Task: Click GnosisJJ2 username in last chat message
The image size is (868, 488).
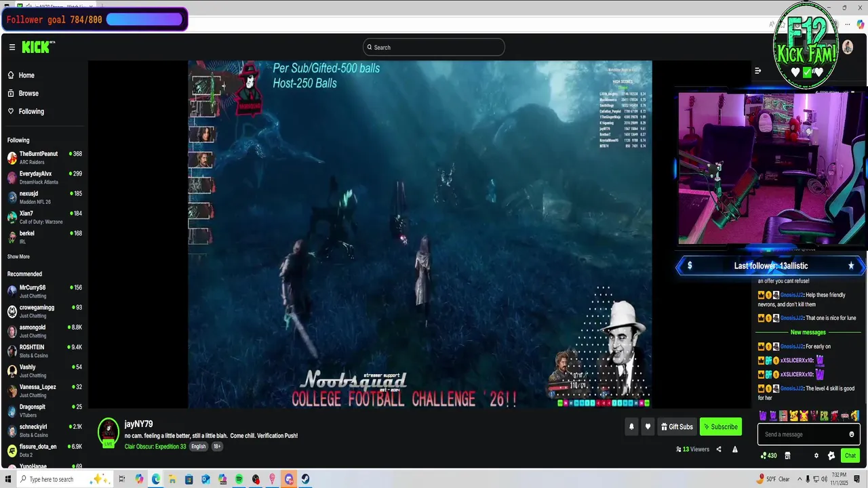Action: tap(791, 388)
